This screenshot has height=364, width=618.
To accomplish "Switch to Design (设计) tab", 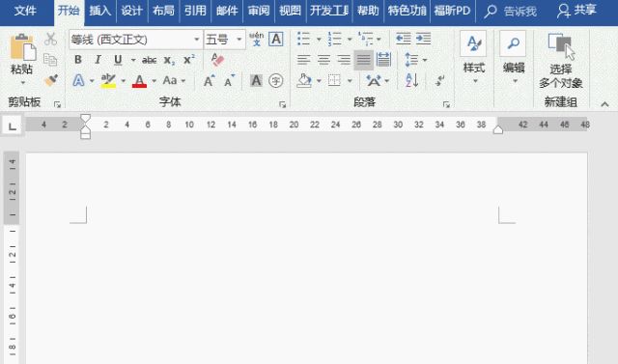I will tap(131, 11).
